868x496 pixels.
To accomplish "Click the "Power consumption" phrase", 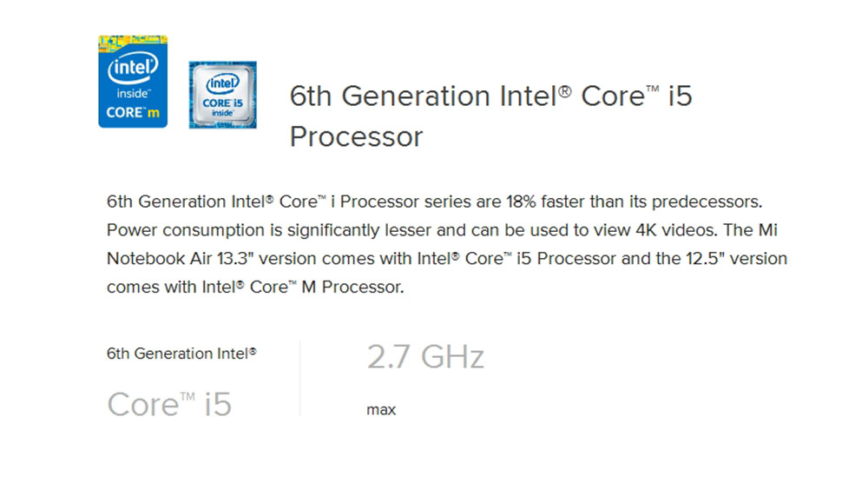I will 175,230.
